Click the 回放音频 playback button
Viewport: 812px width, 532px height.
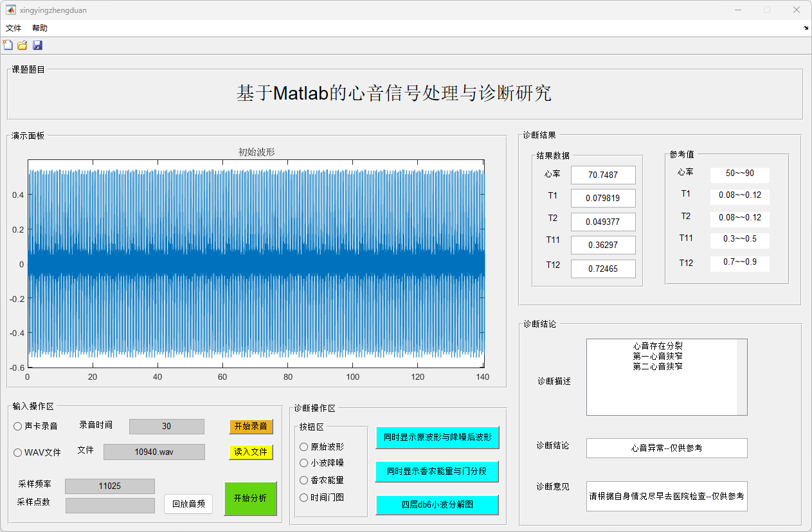tap(188, 504)
